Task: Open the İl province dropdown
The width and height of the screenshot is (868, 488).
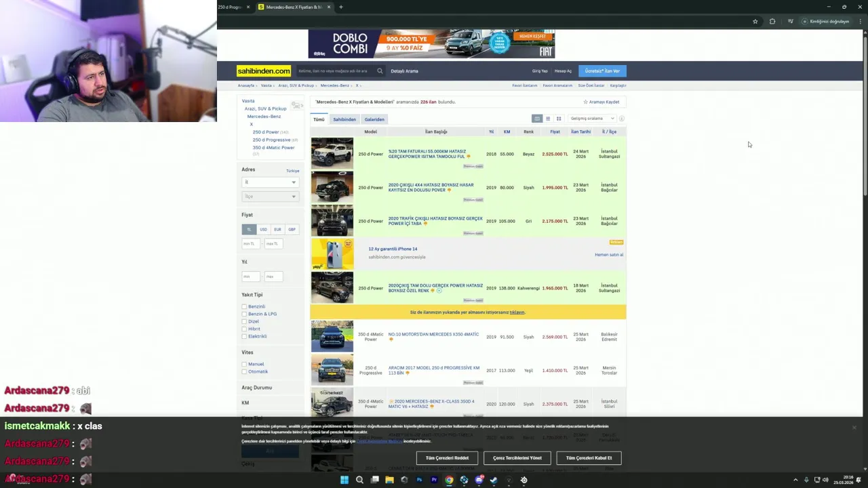Action: point(270,182)
